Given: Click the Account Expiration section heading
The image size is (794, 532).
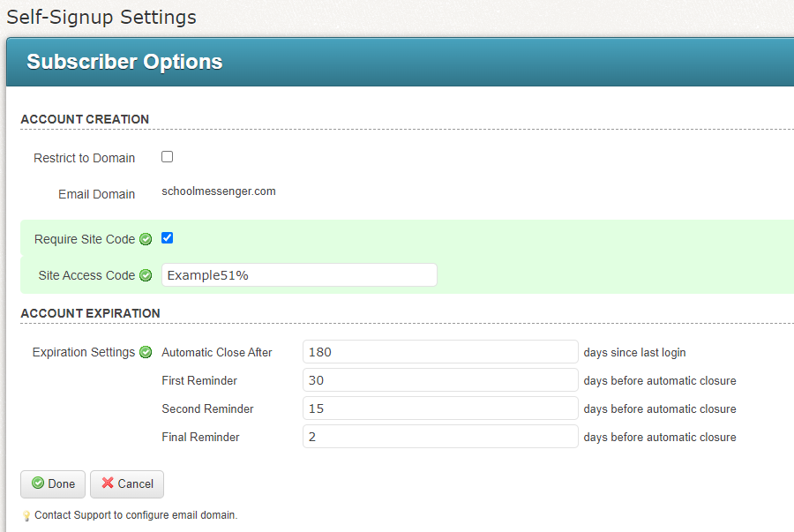Looking at the screenshot, I should pos(90,313).
